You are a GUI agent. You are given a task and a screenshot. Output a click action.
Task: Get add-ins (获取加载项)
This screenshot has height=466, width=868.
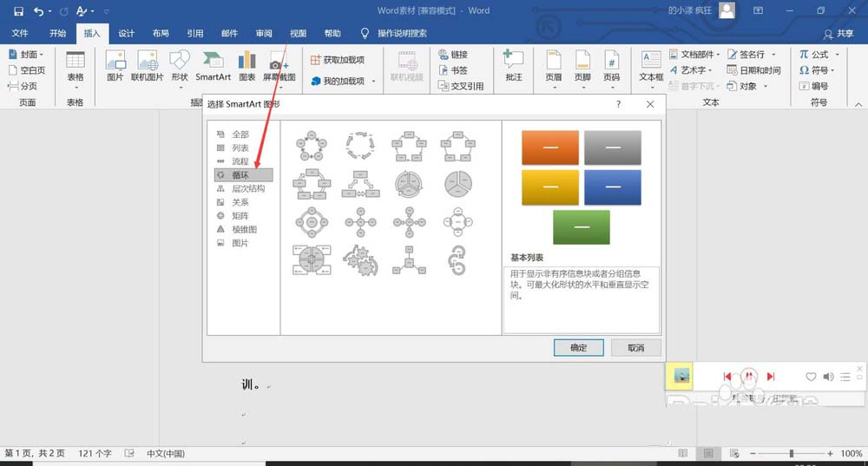point(337,60)
